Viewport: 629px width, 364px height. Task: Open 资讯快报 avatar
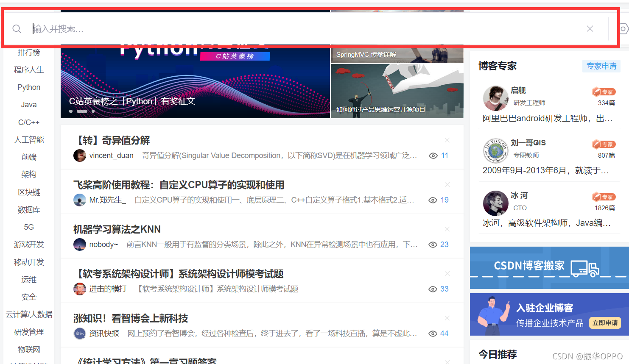coord(80,333)
